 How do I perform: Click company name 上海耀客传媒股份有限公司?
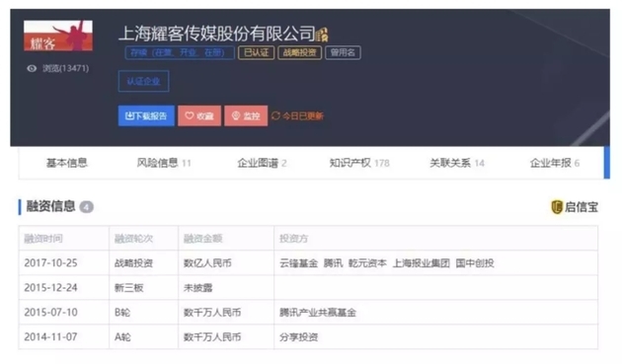tap(216, 34)
